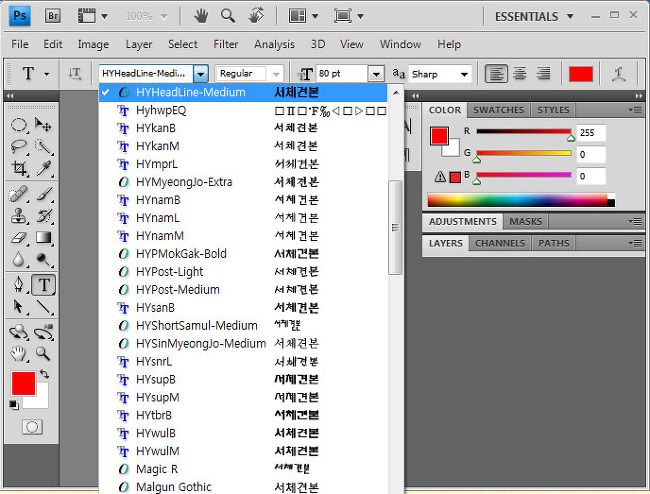The height and width of the screenshot is (494, 650).
Task: Select the Path Selection tool
Action: (19, 307)
